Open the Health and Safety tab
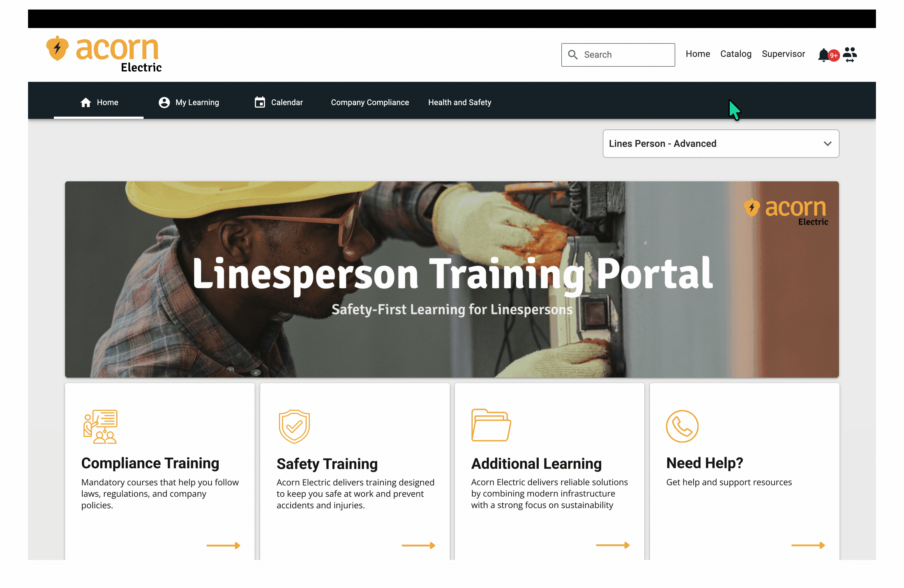 tap(460, 103)
